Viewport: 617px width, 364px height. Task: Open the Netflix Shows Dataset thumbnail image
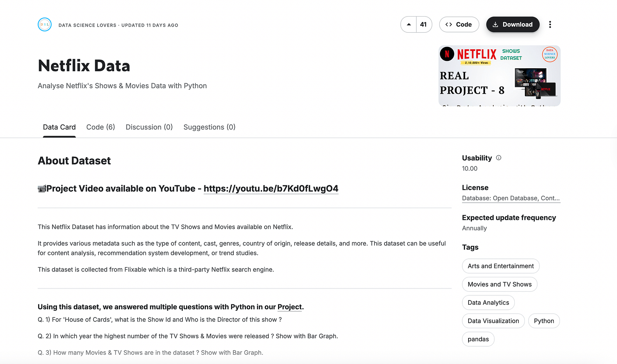tap(499, 76)
